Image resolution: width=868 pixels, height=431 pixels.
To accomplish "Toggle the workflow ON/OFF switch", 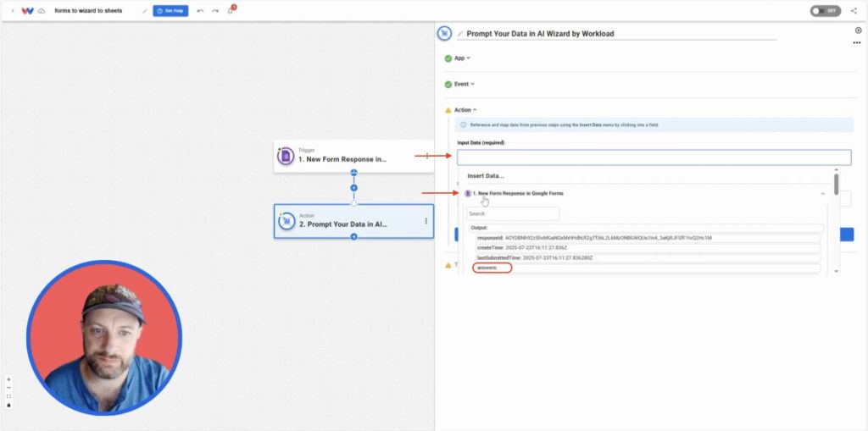I will pyautogui.click(x=825, y=10).
